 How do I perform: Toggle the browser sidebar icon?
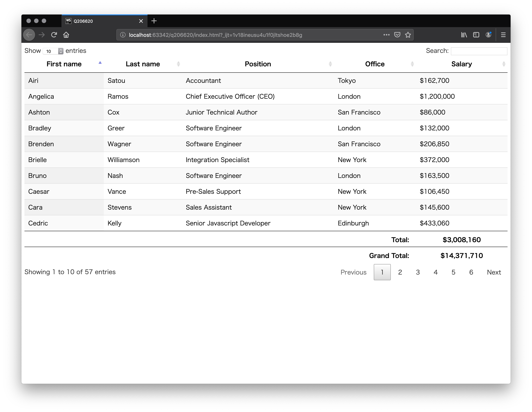[x=476, y=35]
